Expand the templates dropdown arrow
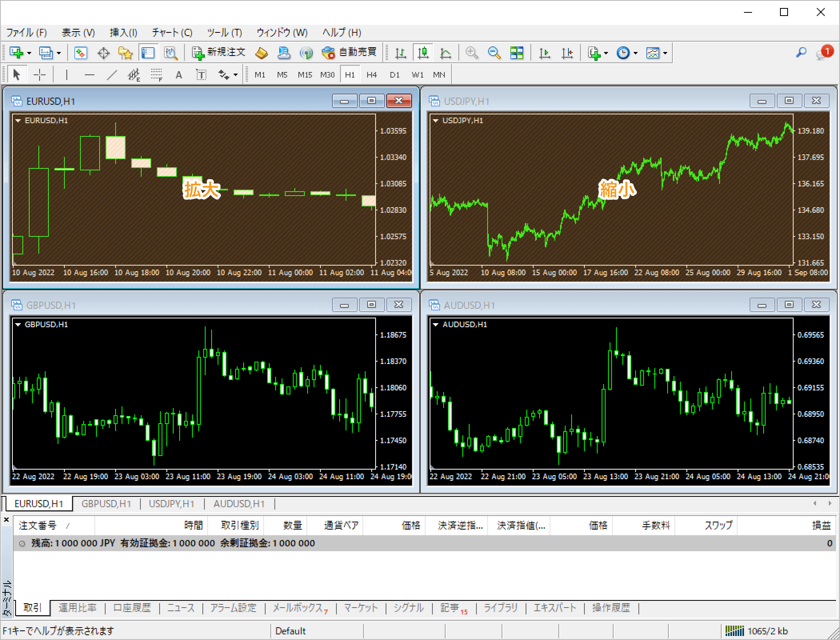Viewport: 840px width, 640px height. coord(665,53)
